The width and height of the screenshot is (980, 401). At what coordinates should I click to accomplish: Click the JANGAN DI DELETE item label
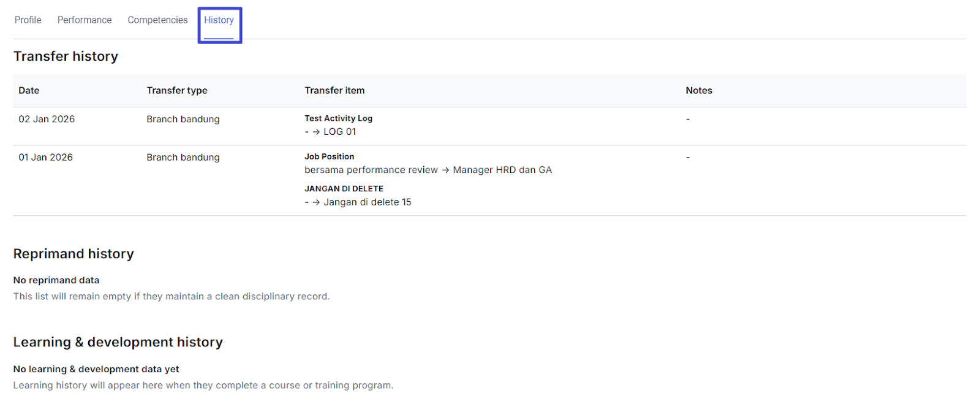tap(344, 189)
